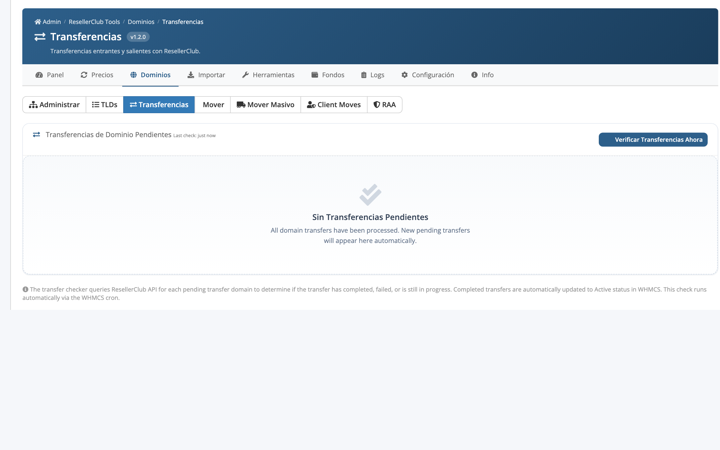The width and height of the screenshot is (720, 450).
Task: Click the info icon before the transfer checker note
Action: 25,289
